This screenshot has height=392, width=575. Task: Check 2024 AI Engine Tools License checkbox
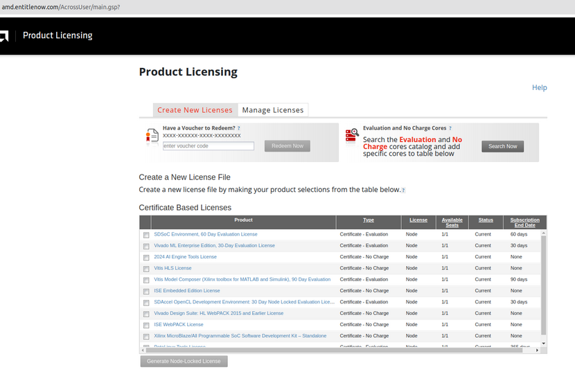pyautogui.click(x=146, y=258)
